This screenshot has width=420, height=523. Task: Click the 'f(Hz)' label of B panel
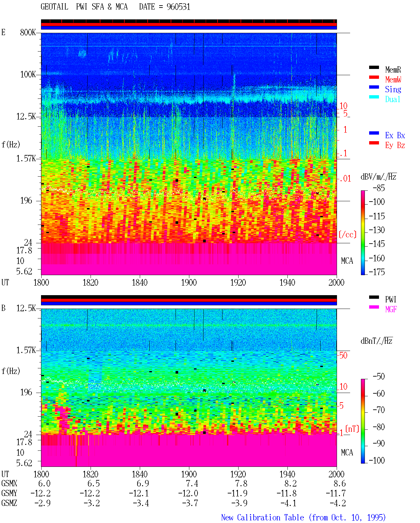[x=11, y=371]
